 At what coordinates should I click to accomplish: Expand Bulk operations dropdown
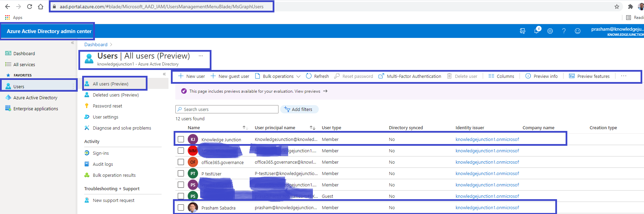[x=298, y=77]
